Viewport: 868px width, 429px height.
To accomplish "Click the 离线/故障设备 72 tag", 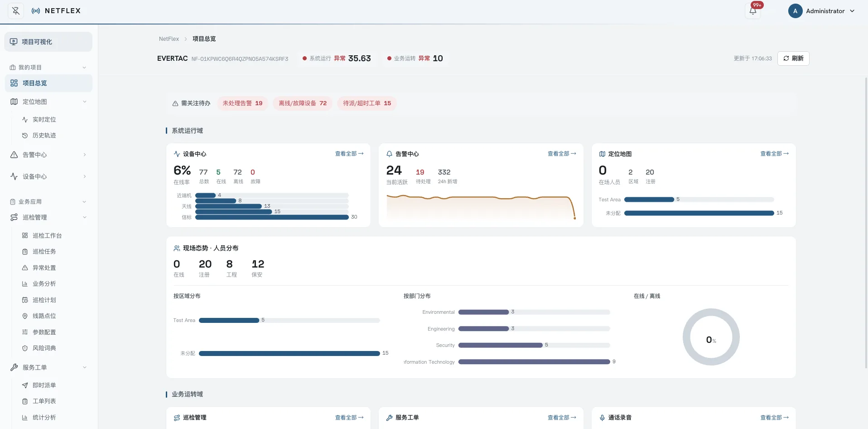I will tap(303, 103).
